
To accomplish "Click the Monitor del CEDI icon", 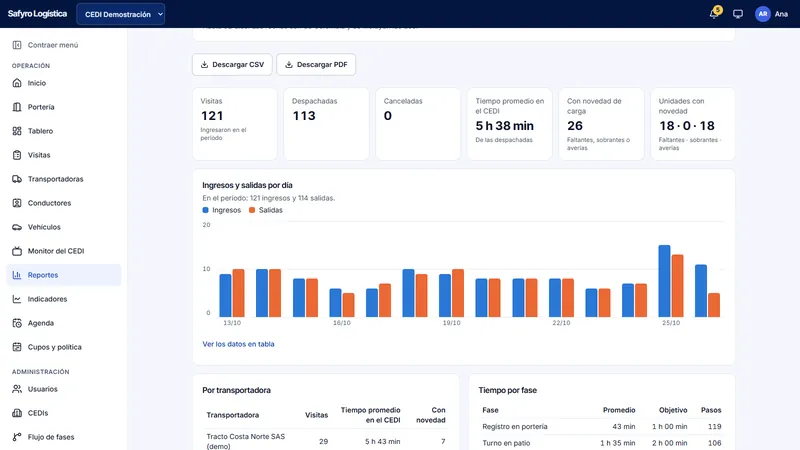I will pyautogui.click(x=17, y=251).
